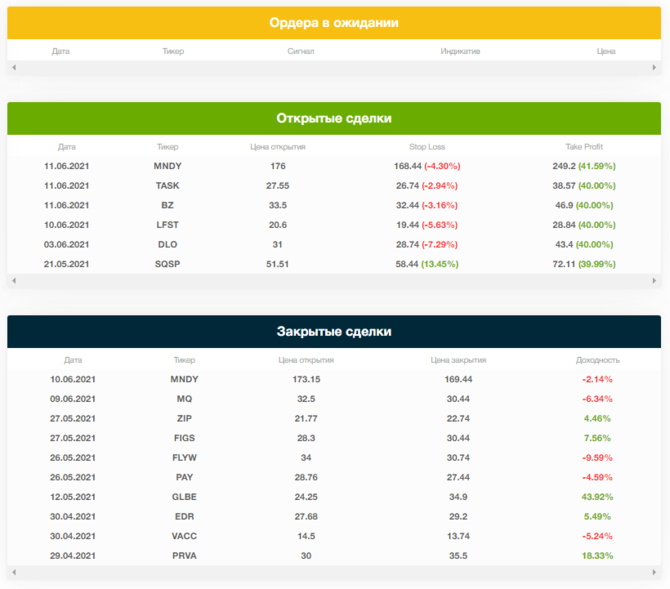Image resolution: width=670 pixels, height=589 pixels.
Task: Click Индикатив column header in pending orders
Action: (460, 51)
